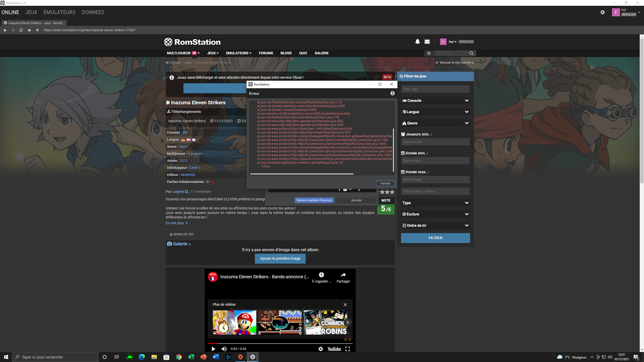Switch to the EMULATEURS app tab
This screenshot has width=644, height=362.
coord(59,12)
